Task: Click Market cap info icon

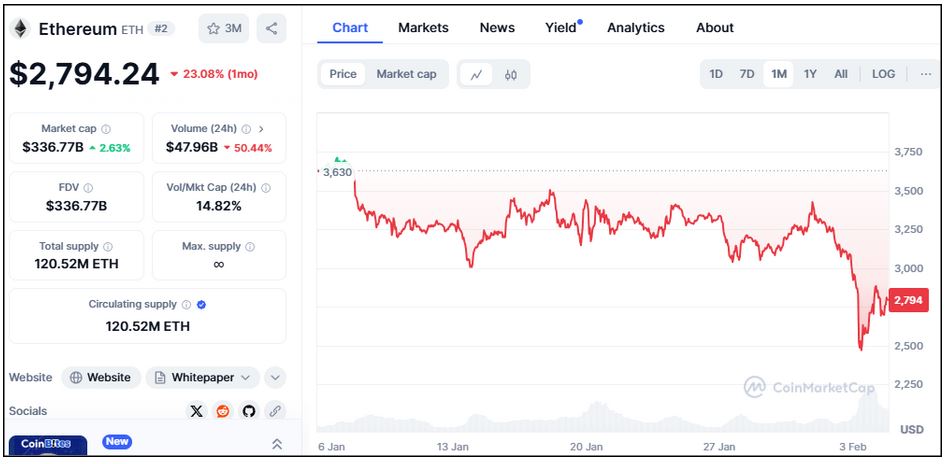Action: pos(106,129)
